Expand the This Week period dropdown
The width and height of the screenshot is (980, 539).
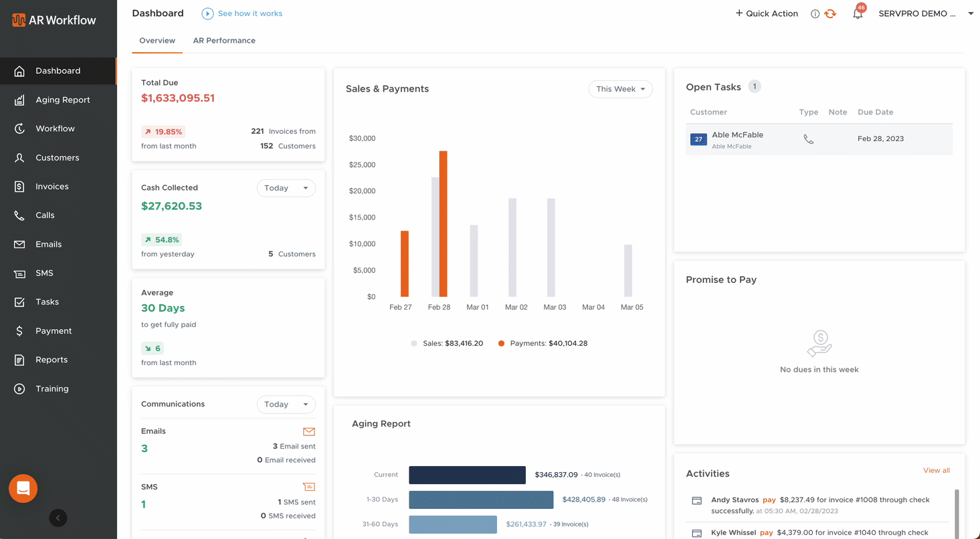[620, 89]
